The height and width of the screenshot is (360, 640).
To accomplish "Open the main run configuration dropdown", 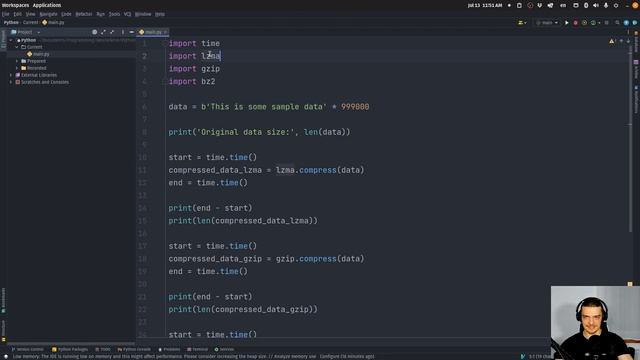I will (x=547, y=23).
